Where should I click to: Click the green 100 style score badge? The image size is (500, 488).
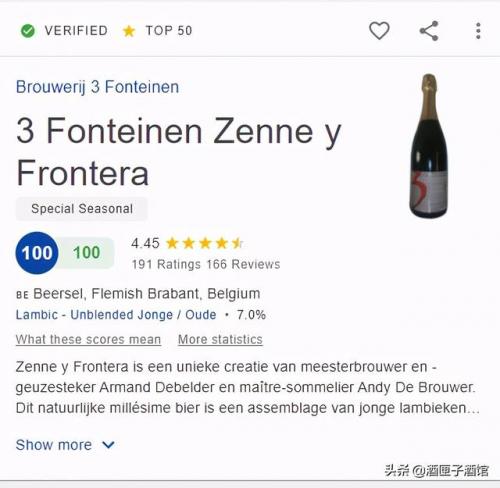coord(87,253)
